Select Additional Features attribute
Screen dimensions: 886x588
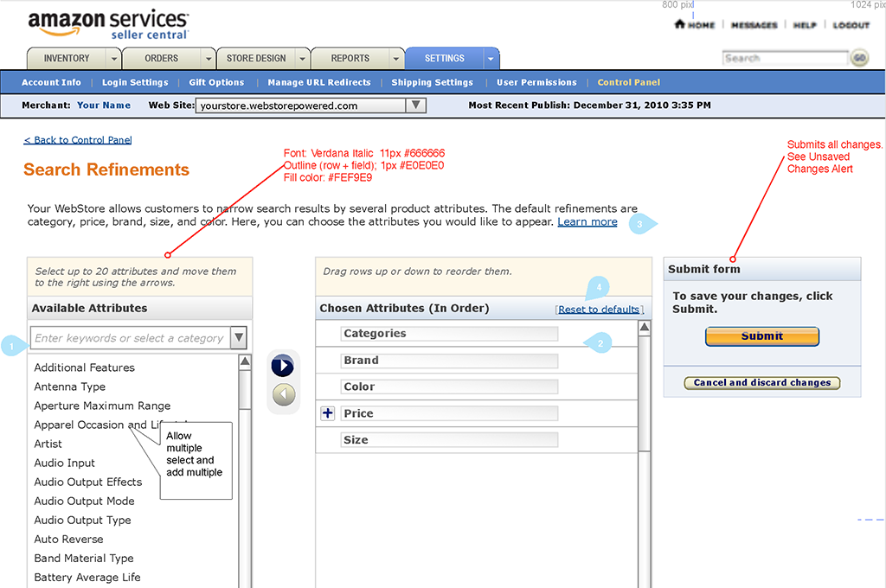[84, 367]
